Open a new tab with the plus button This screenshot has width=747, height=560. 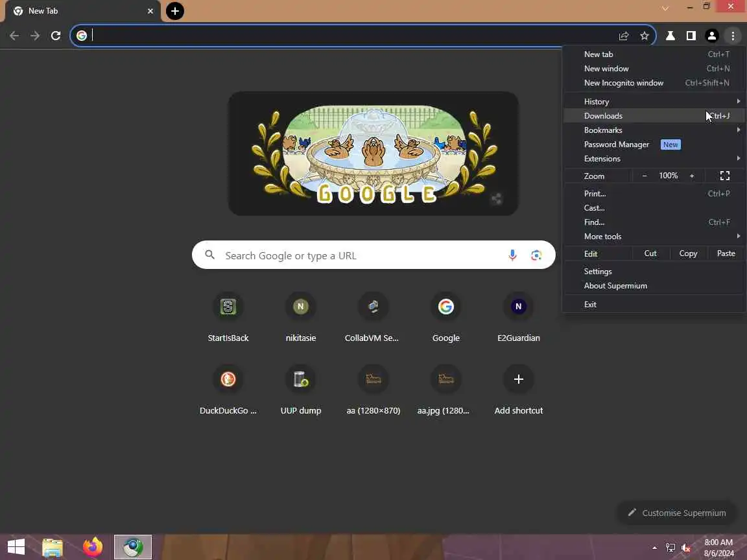pos(175,11)
